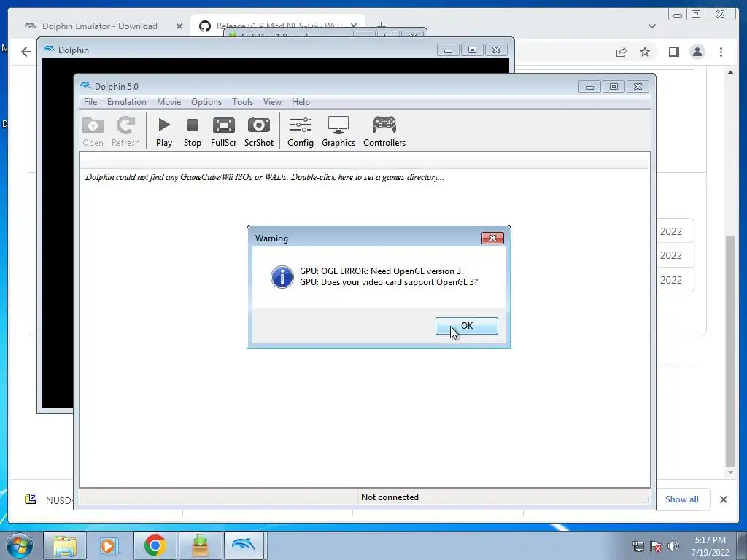747x560 pixels.
Task: Close the Warning dialog with the red X
Action: tap(492, 238)
